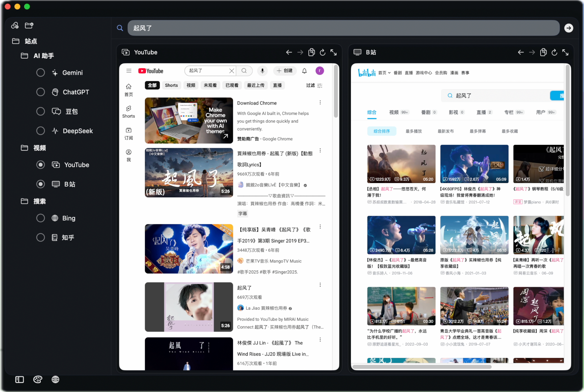Click the 最多播放 sort option

414,131
